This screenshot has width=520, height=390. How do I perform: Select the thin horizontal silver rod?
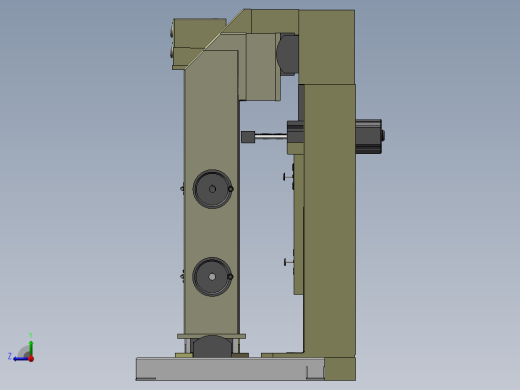271,136
